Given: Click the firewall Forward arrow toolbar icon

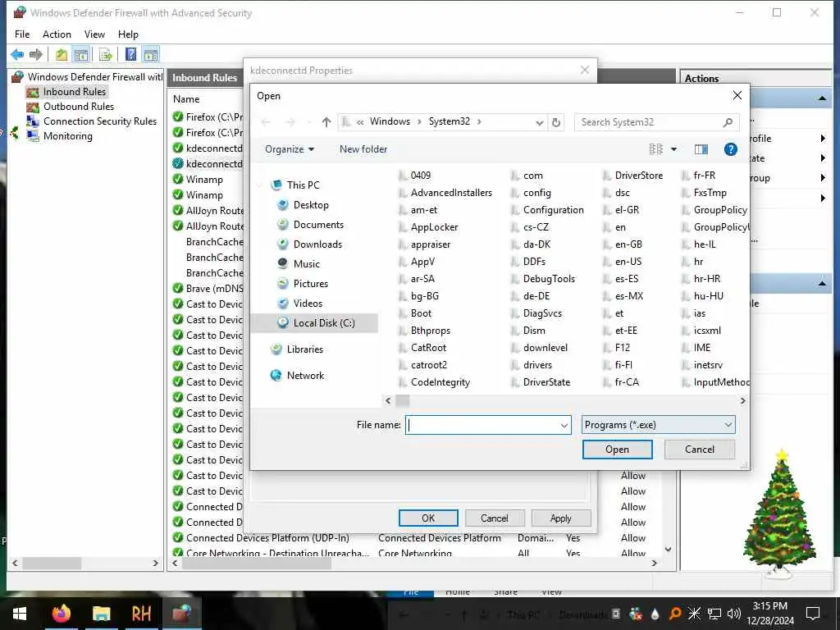Looking at the screenshot, I should point(36,54).
